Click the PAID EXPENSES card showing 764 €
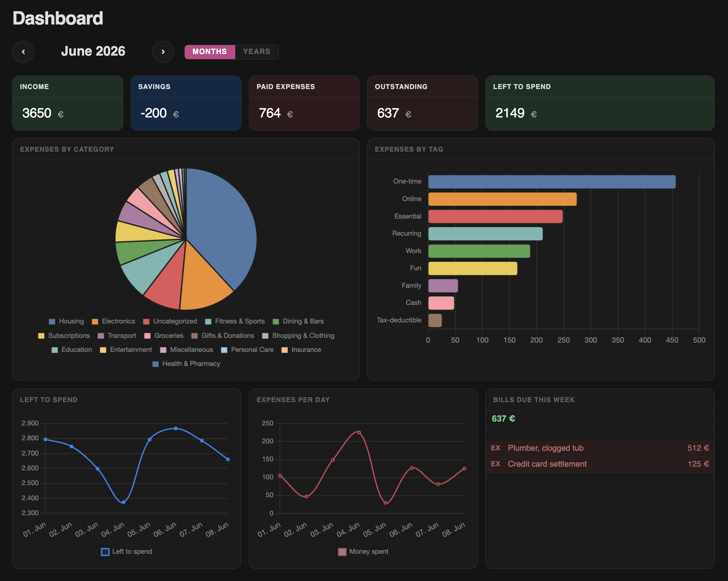Image resolution: width=728 pixels, height=581 pixels. [x=304, y=103]
